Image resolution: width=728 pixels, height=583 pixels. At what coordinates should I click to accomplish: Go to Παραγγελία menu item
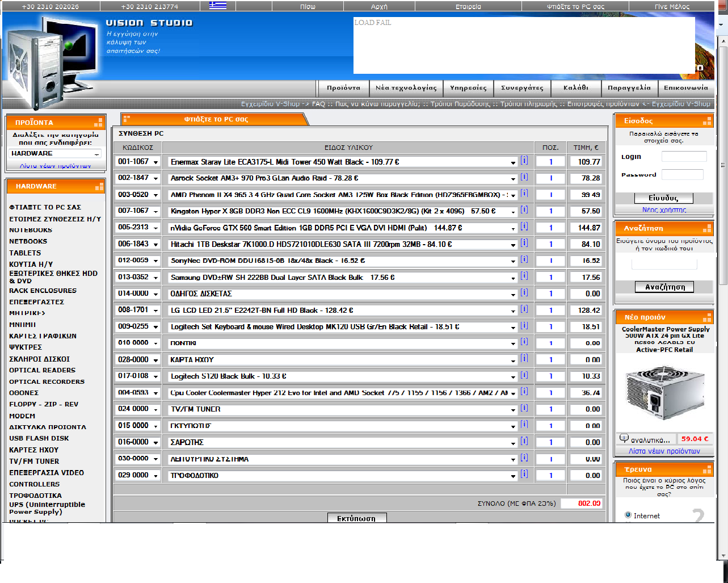point(629,88)
